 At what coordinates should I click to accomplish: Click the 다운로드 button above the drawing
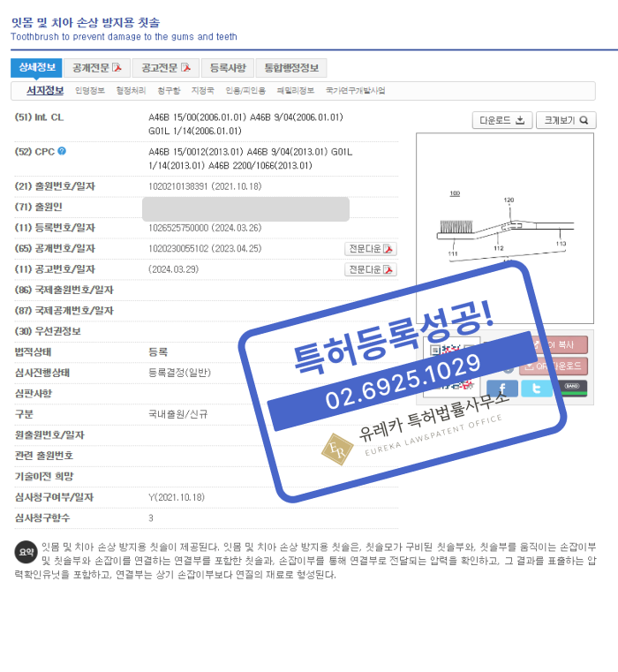(501, 120)
